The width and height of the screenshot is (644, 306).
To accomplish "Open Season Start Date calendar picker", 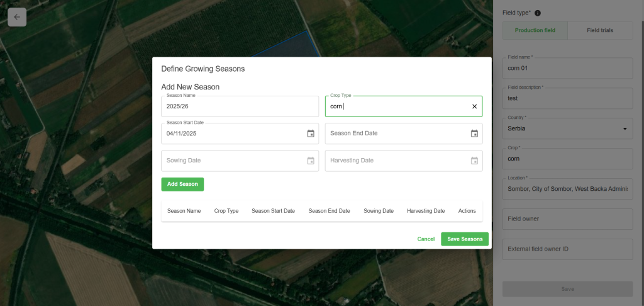I will tap(311, 133).
